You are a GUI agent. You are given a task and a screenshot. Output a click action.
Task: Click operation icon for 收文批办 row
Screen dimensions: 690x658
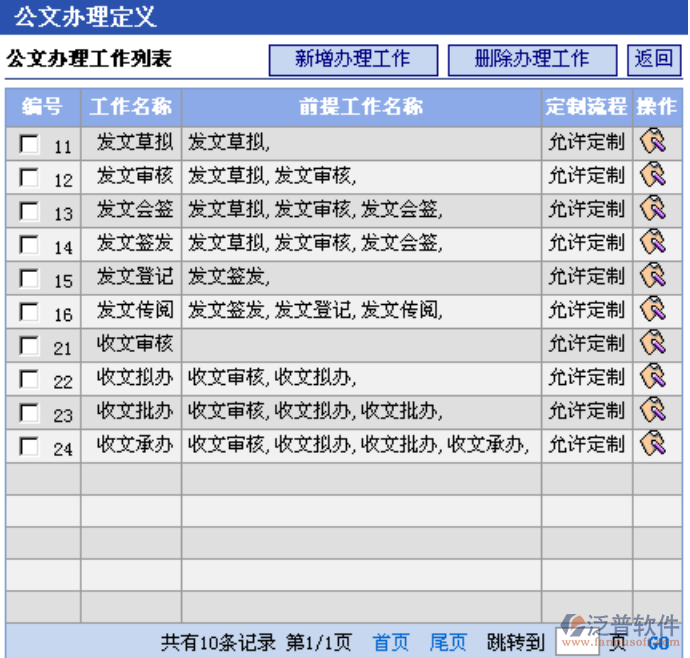point(653,411)
